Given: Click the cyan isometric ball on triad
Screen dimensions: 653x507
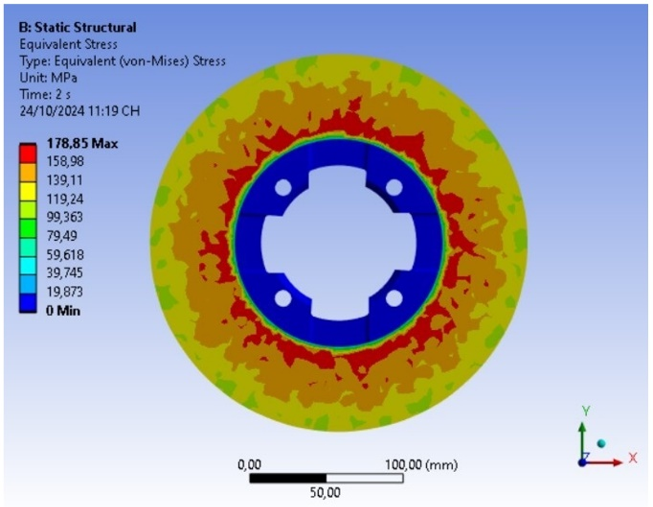Looking at the screenshot, I should [601, 444].
